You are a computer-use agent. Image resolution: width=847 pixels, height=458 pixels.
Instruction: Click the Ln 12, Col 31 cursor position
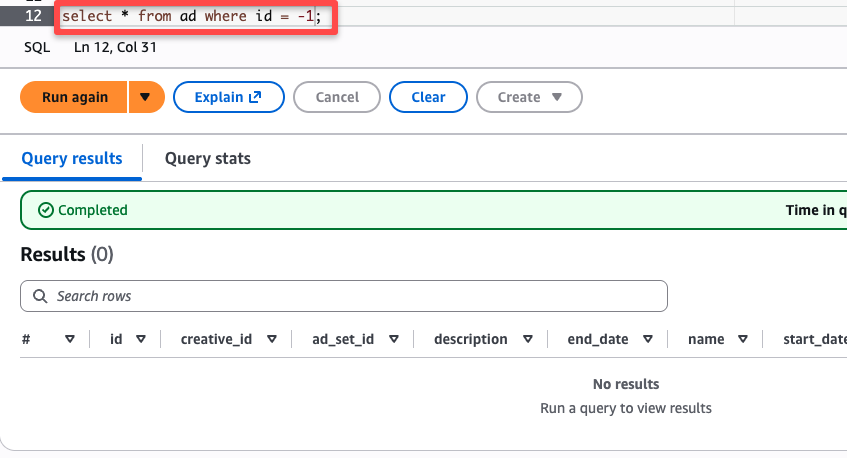click(115, 48)
